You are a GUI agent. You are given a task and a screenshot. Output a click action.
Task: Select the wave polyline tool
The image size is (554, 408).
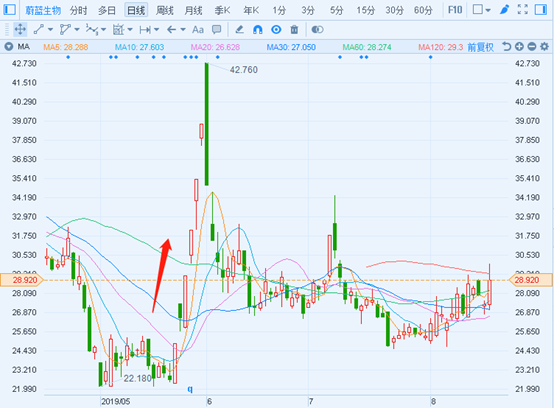(92, 30)
